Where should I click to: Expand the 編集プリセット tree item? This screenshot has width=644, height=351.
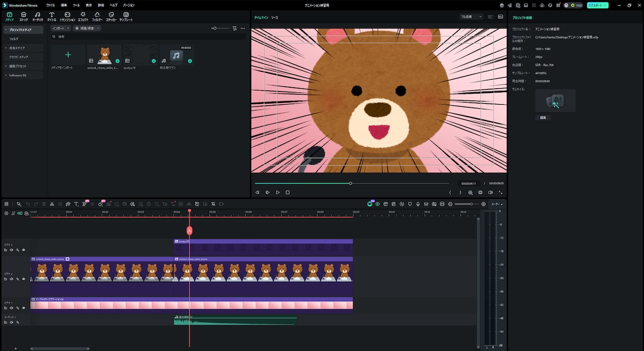point(5,66)
